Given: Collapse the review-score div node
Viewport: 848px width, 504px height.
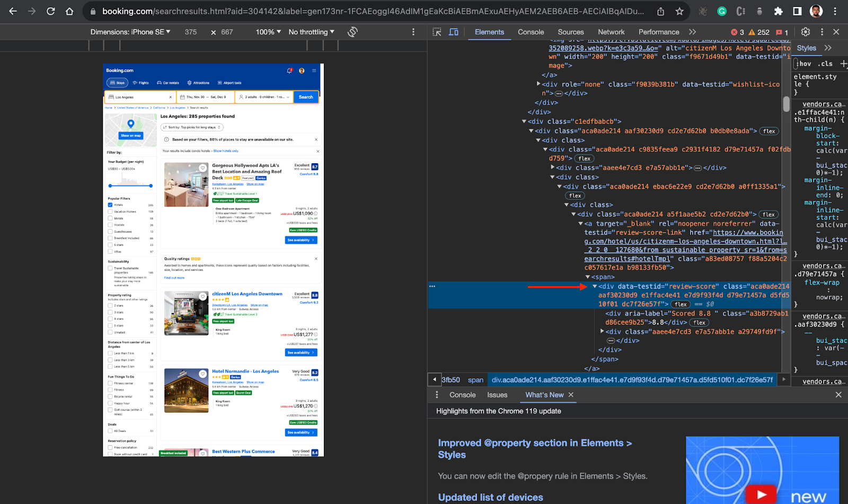Looking at the screenshot, I should 595,286.
